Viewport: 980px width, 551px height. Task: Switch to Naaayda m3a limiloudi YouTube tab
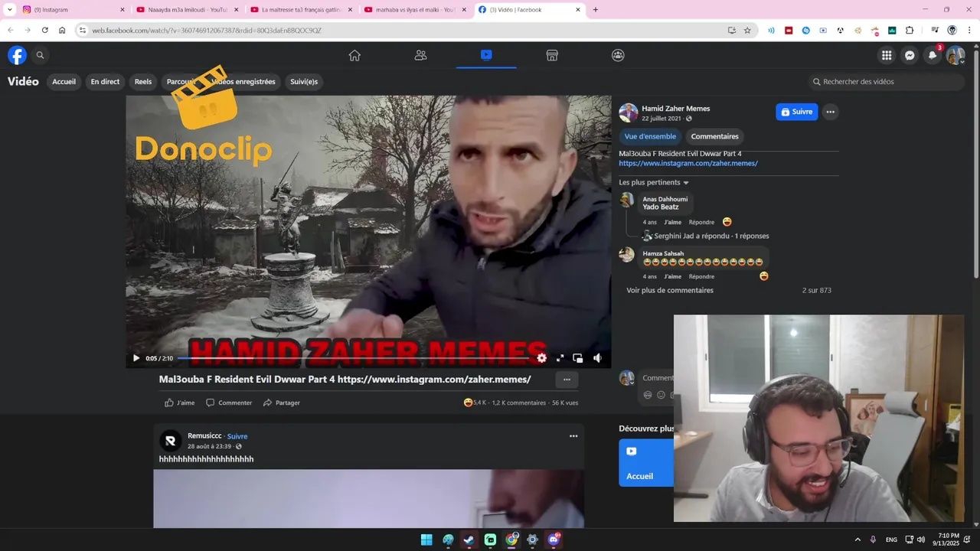[x=187, y=9]
